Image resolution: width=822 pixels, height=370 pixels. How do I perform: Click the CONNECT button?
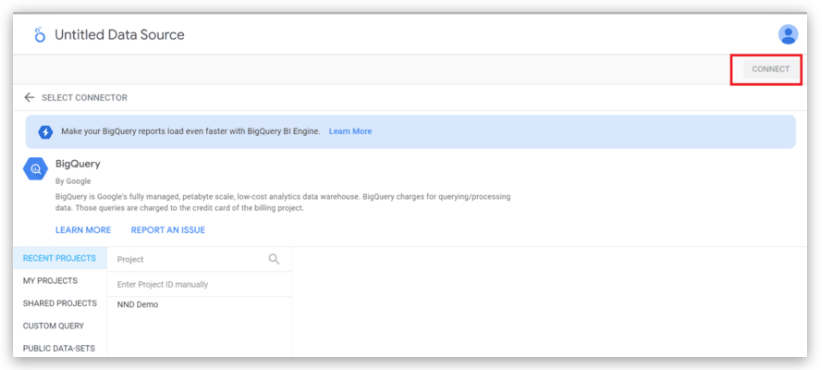(x=771, y=69)
